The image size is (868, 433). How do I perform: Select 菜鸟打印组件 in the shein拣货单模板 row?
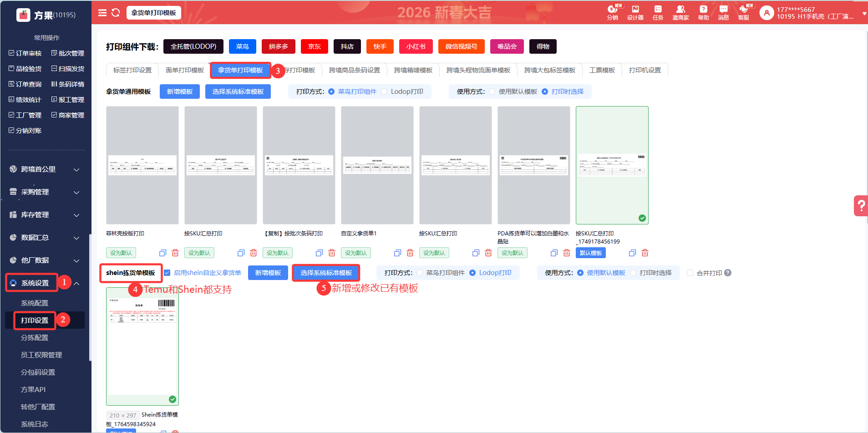[x=420, y=273]
